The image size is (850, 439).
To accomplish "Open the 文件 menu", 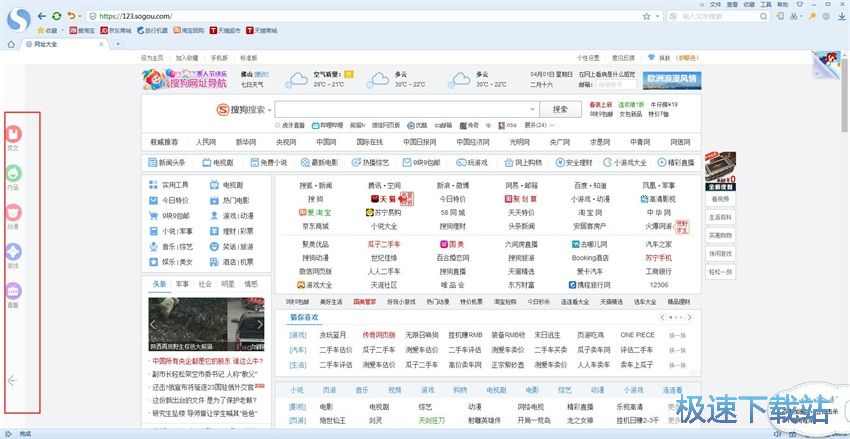I will coord(716,4).
